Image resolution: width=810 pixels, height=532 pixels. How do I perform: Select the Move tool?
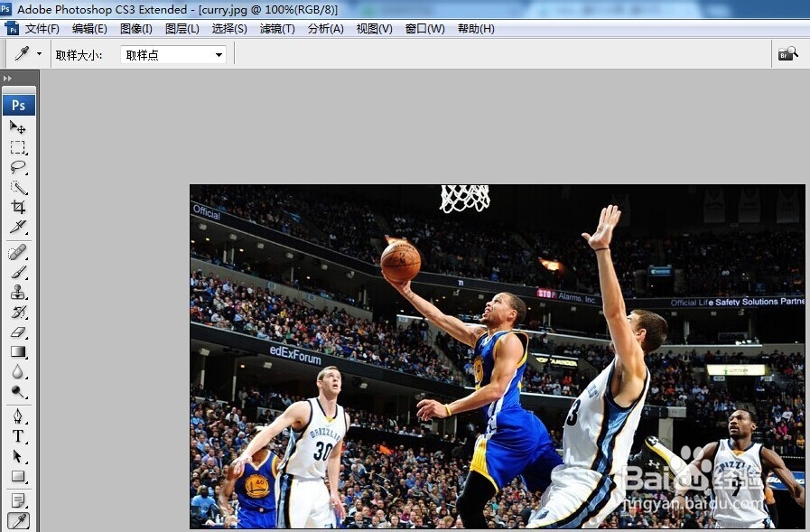pyautogui.click(x=19, y=127)
